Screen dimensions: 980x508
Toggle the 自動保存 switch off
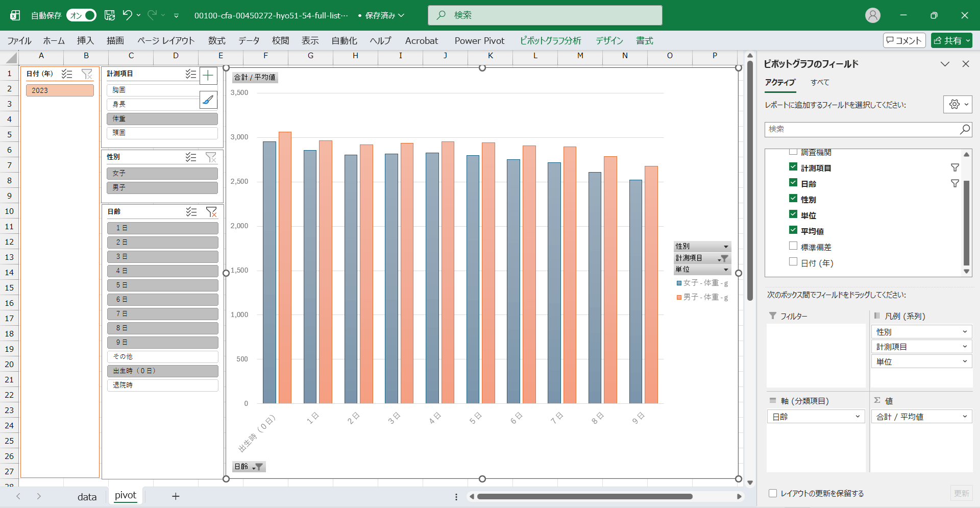click(x=82, y=15)
